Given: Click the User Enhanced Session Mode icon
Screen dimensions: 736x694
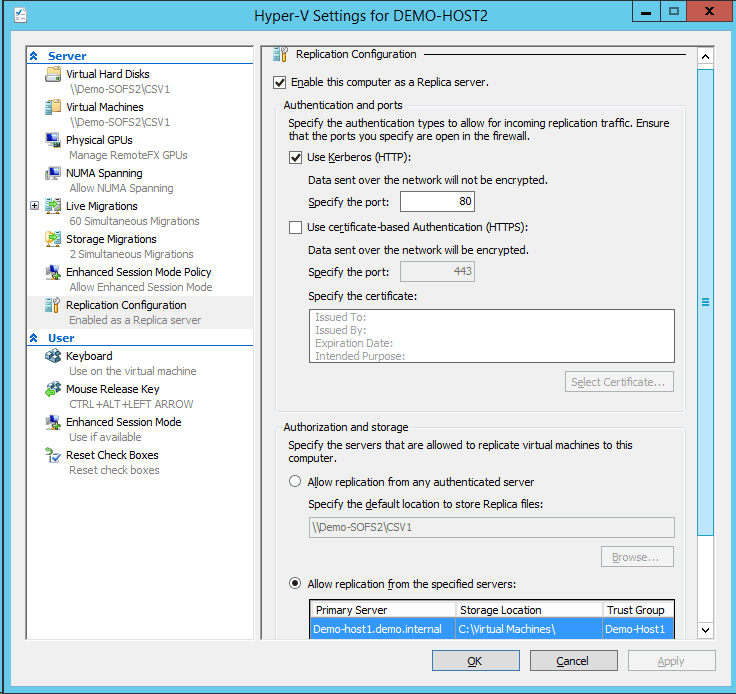Looking at the screenshot, I should pos(53,422).
